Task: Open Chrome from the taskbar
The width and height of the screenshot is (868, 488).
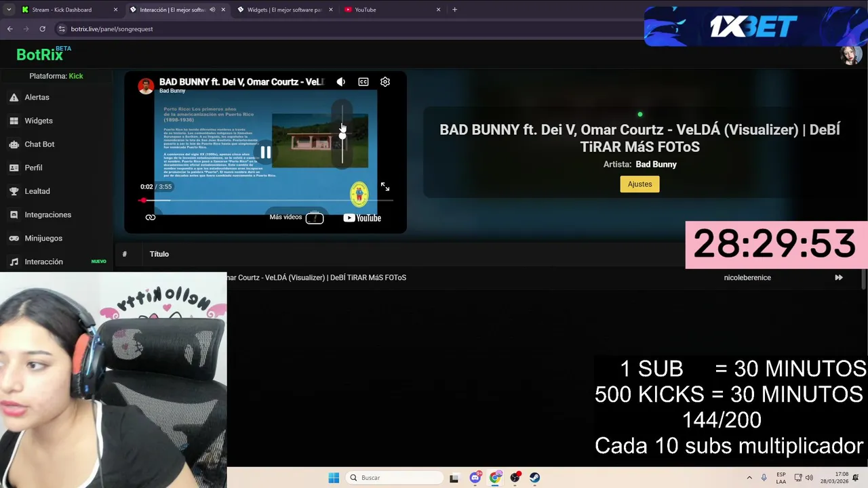Action: (495, 478)
